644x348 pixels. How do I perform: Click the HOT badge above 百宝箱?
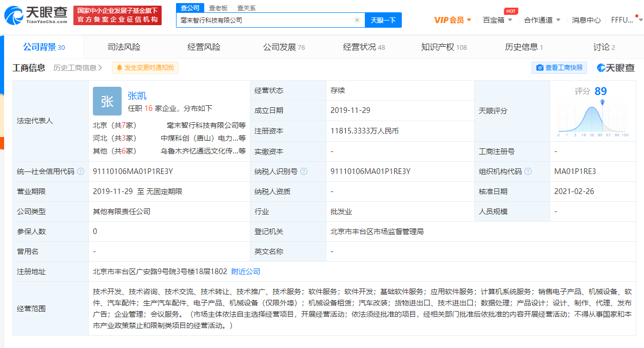[x=510, y=11]
